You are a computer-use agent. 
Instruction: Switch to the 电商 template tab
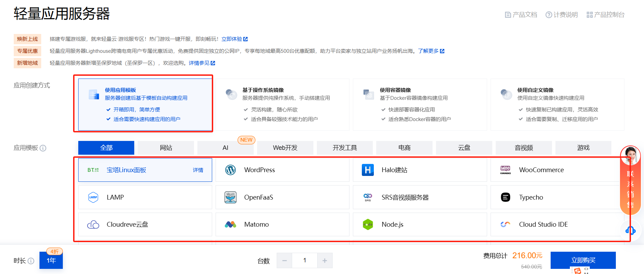click(404, 148)
